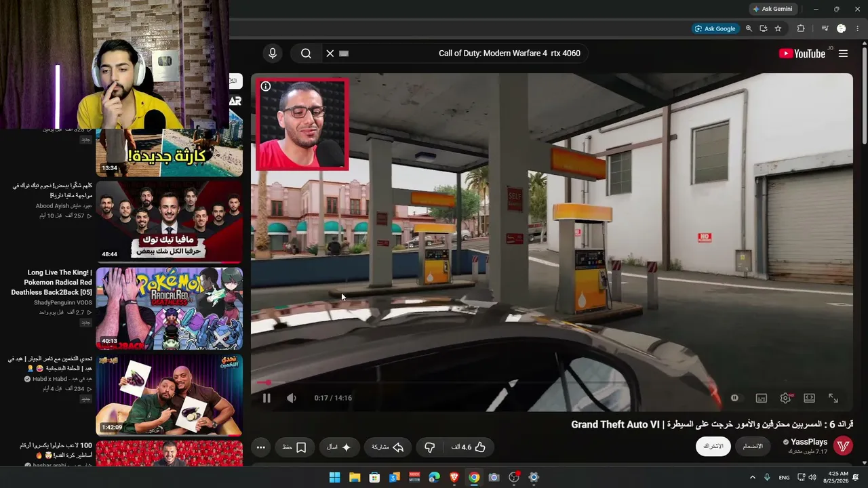Open the Camera app from the taskbar
The width and height of the screenshot is (868, 488).
point(494,477)
